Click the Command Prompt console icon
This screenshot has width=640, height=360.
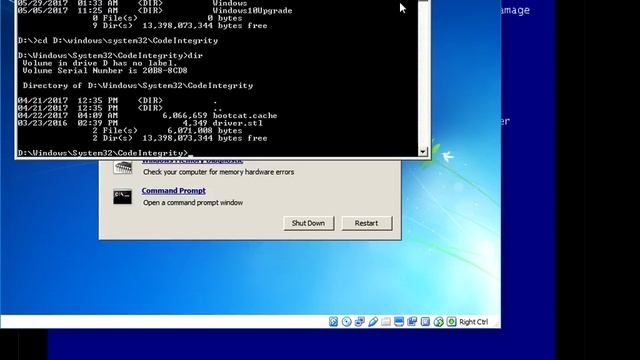[x=122, y=197]
